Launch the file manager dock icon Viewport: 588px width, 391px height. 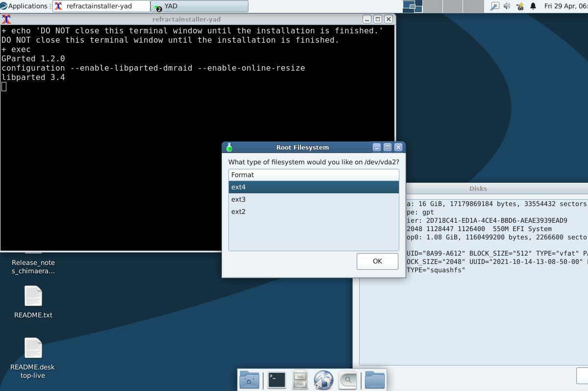(300, 379)
